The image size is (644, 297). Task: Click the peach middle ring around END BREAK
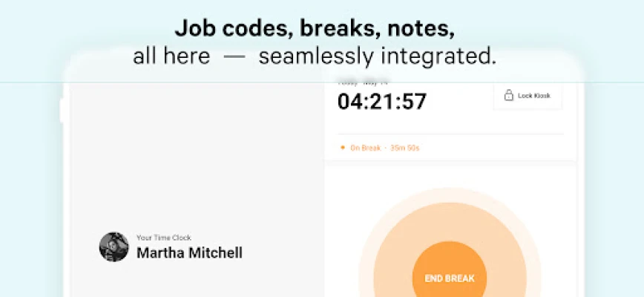point(450,222)
